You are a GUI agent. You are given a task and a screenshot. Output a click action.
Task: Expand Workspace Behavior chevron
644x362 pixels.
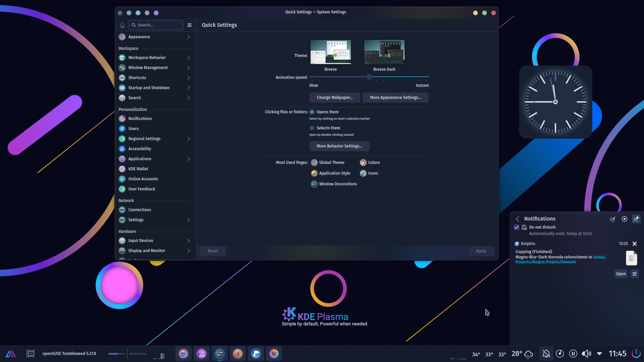189,58
